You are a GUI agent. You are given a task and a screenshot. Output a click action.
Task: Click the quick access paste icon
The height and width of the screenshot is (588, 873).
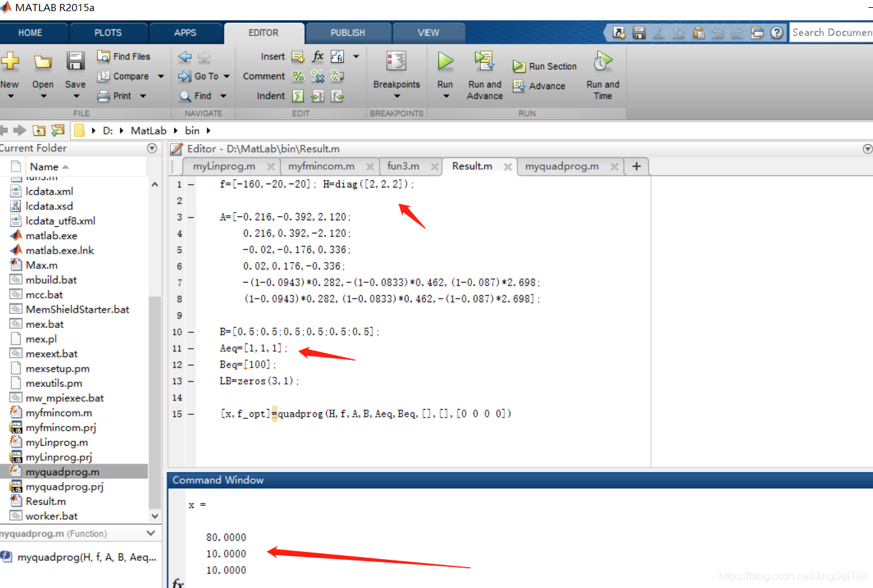[699, 32]
